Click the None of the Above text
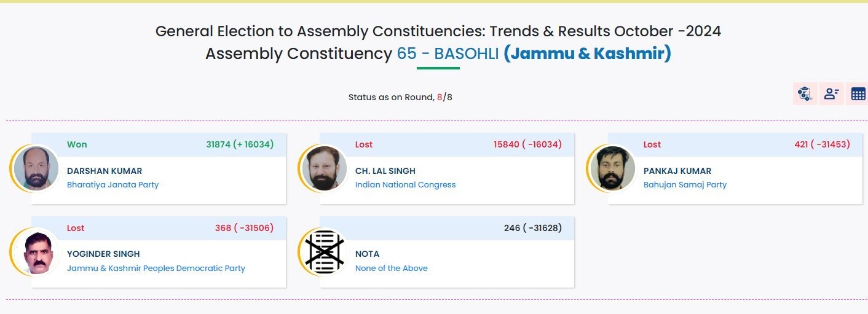Screen dimensions: 868x314 pos(392,268)
